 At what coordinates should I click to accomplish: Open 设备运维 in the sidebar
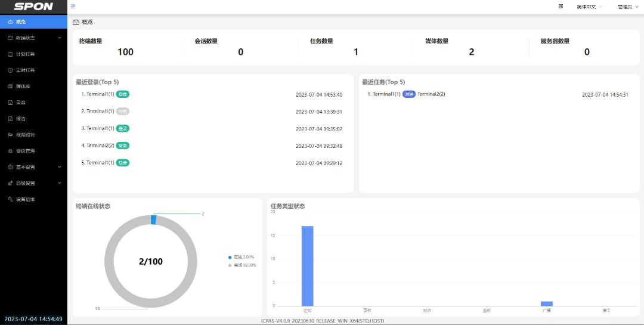point(25,199)
